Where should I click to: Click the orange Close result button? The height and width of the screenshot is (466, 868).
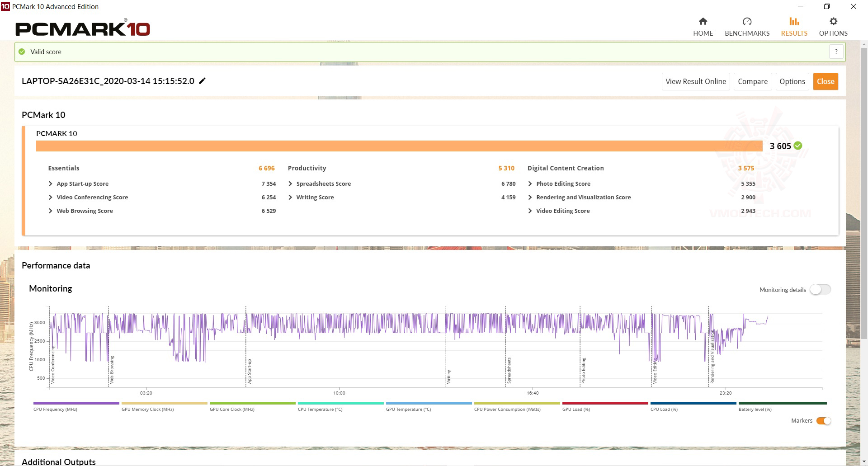click(x=826, y=81)
